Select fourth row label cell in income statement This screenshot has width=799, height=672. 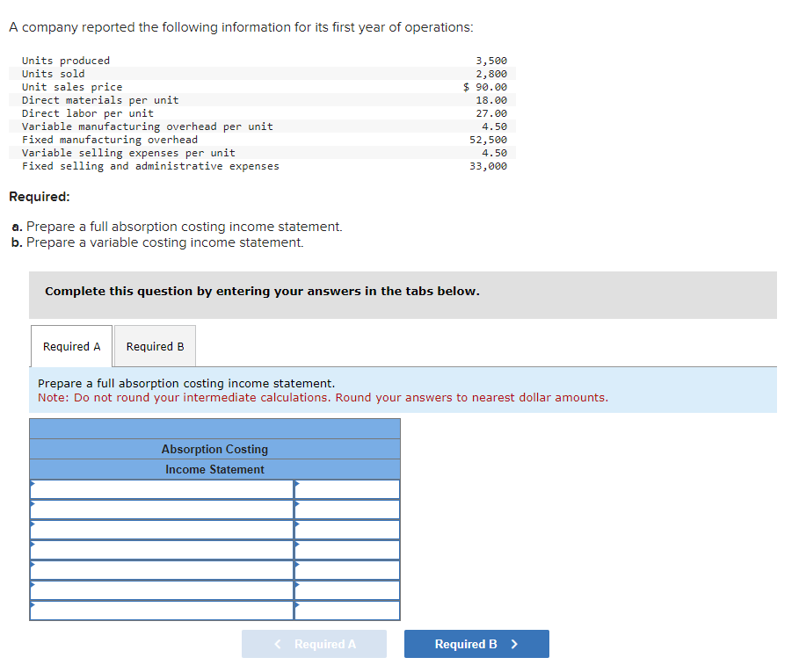[162, 550]
